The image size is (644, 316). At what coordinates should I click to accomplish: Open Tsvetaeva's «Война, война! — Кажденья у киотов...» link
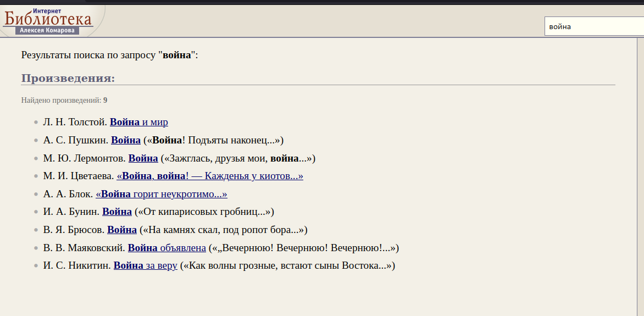coord(210,176)
